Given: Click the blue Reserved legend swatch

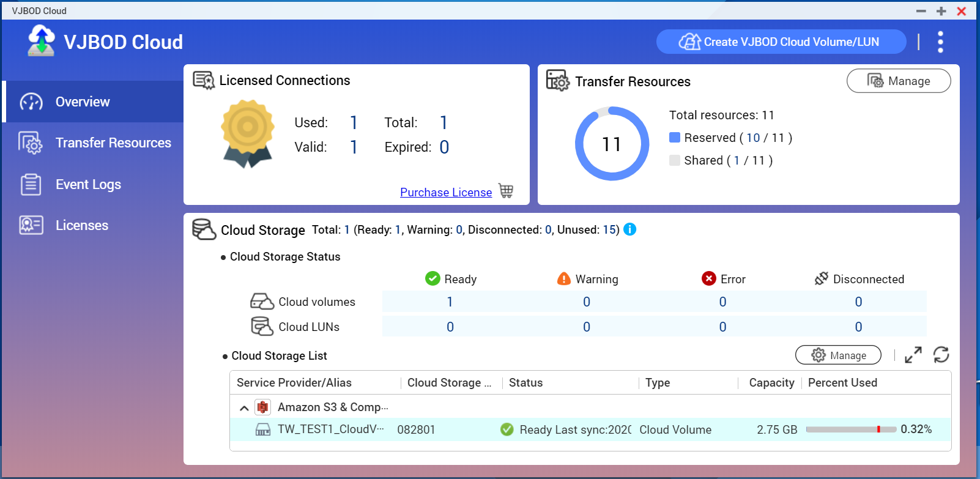Looking at the screenshot, I should pos(675,137).
